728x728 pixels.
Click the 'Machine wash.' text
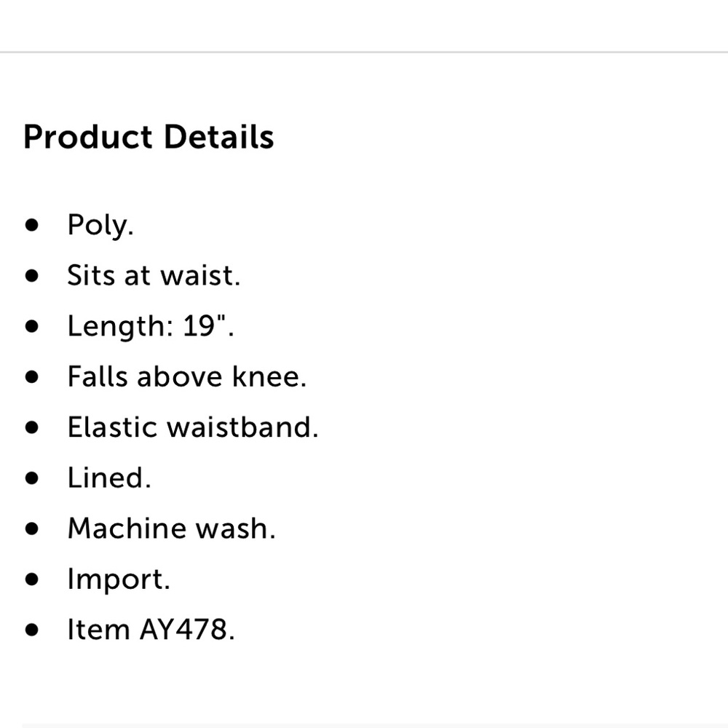(x=171, y=528)
